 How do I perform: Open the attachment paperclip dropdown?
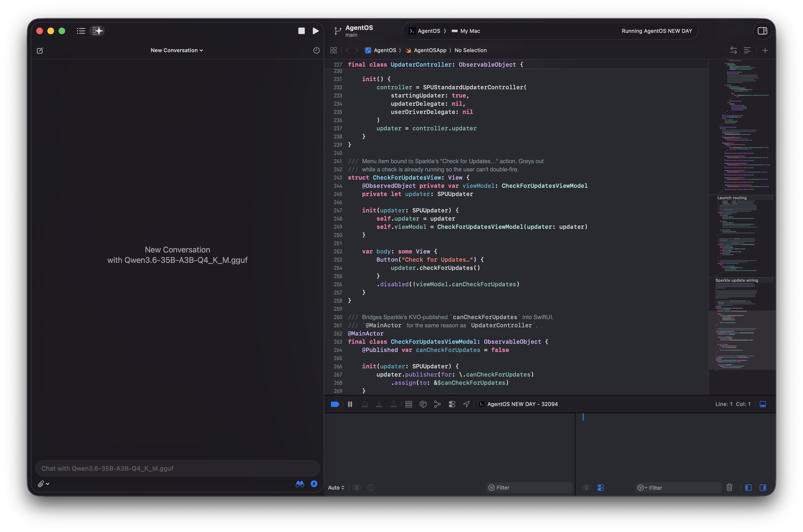click(43, 484)
